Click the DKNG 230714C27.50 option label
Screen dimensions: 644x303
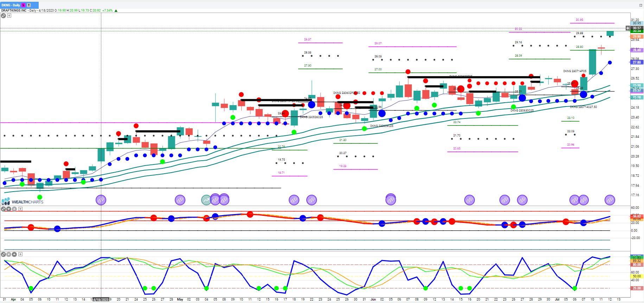coord(584,107)
